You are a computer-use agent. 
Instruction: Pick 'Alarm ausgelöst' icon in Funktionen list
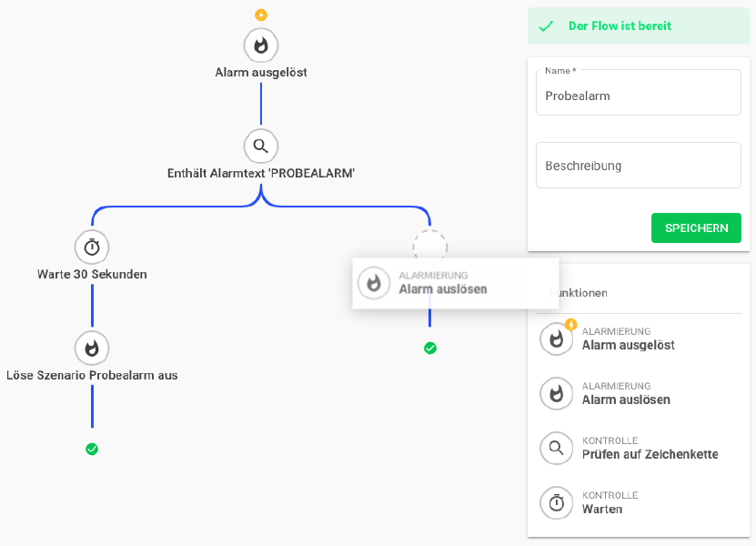pos(557,339)
